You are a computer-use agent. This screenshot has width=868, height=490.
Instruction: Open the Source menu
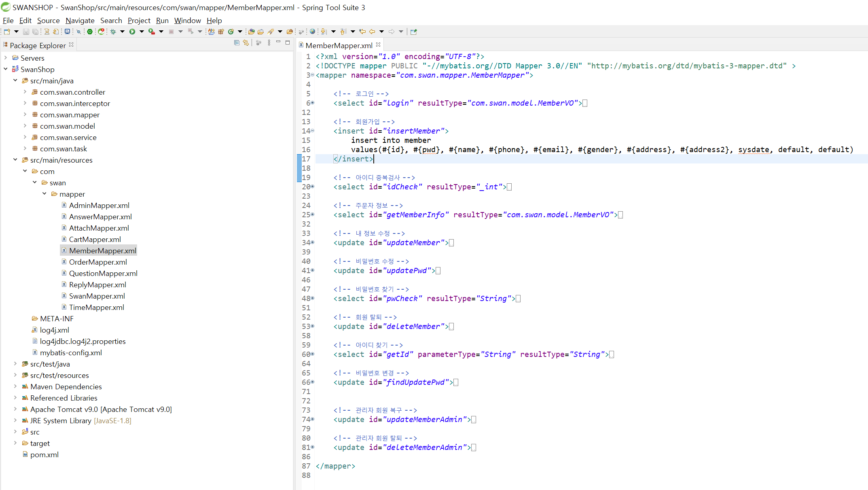point(48,21)
